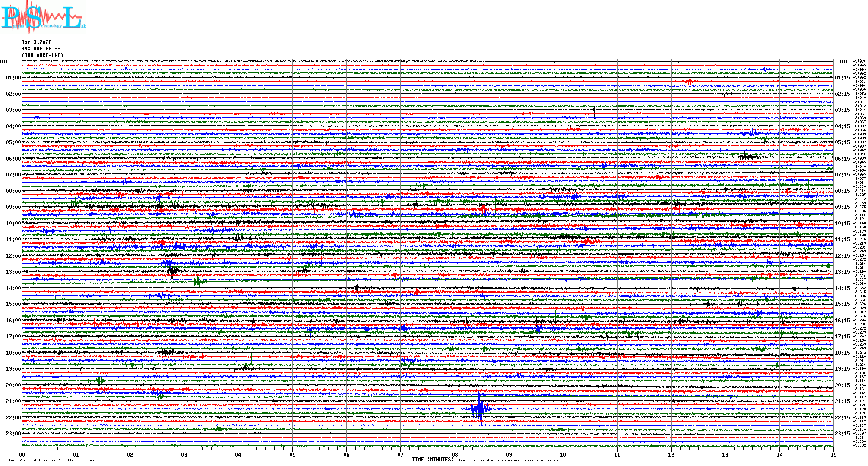Viewport: 868px width, 466px height.
Task: Select the 21:15 label on right axis
Action: 842,401
